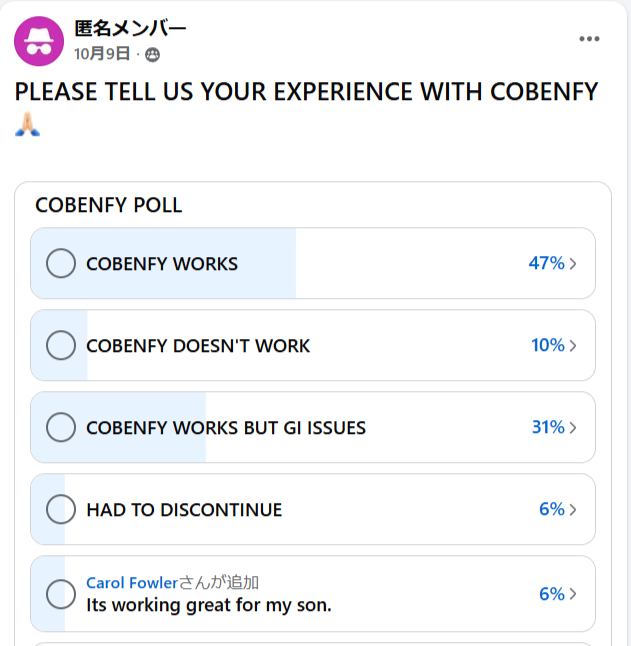
Task: Click the 10月9日 post date link
Action: (102, 54)
